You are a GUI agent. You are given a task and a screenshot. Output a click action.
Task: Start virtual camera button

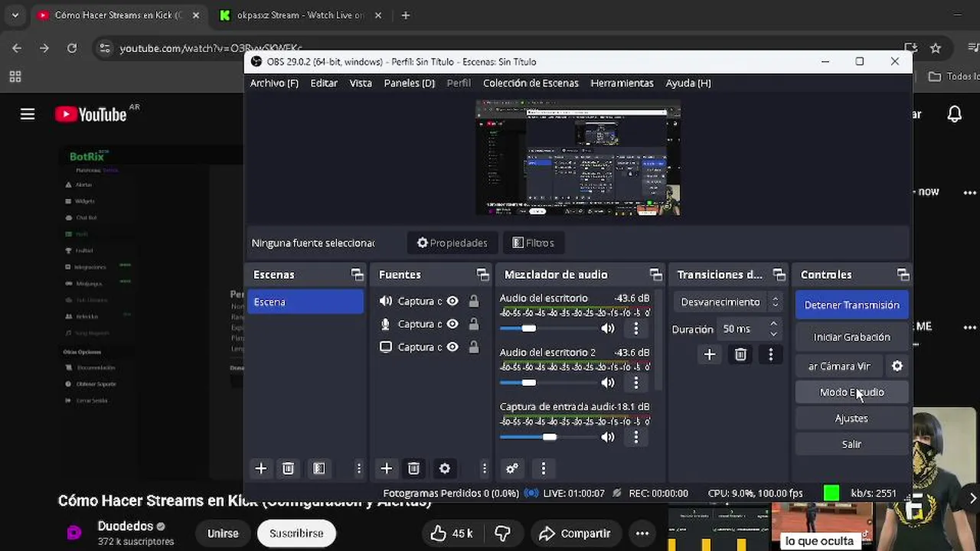(x=839, y=367)
